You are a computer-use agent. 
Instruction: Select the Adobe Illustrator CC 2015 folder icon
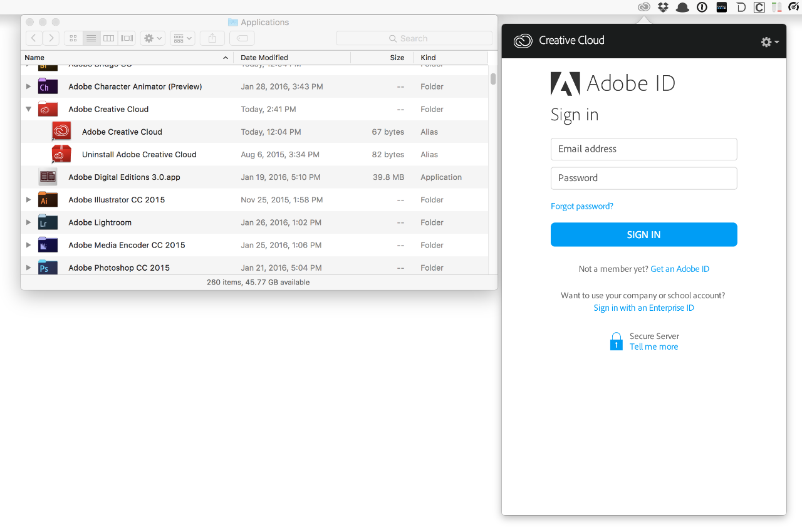click(48, 199)
